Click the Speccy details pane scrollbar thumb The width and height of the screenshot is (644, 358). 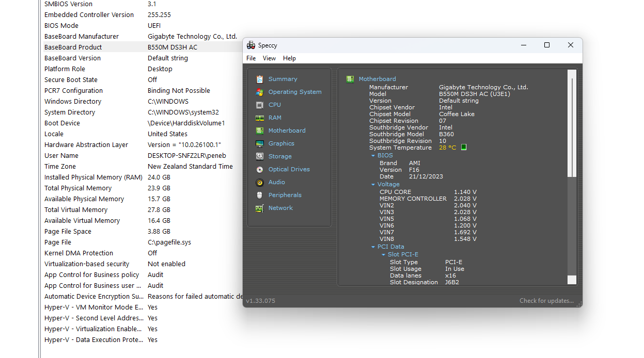[571, 127]
